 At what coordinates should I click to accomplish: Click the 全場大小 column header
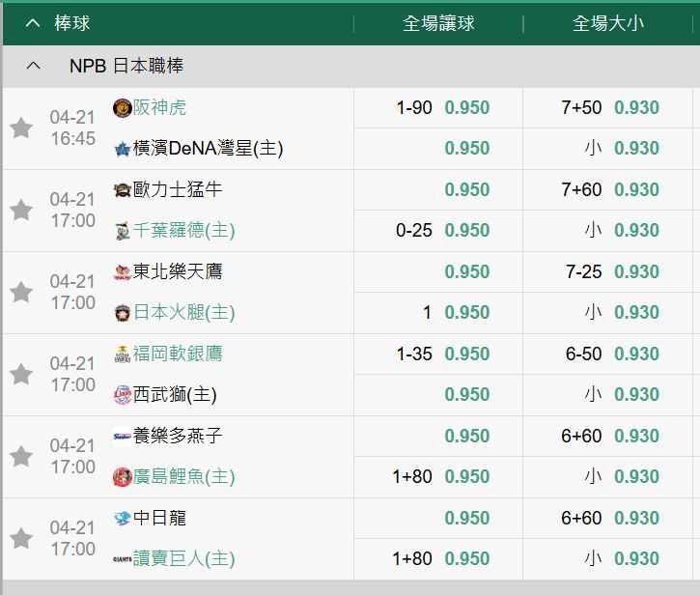tap(608, 23)
